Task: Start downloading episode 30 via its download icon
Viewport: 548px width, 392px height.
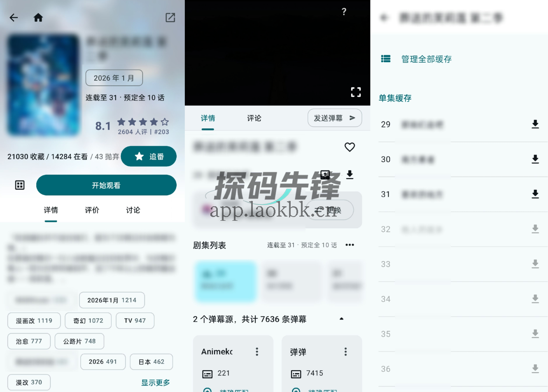Action: pyautogui.click(x=535, y=159)
